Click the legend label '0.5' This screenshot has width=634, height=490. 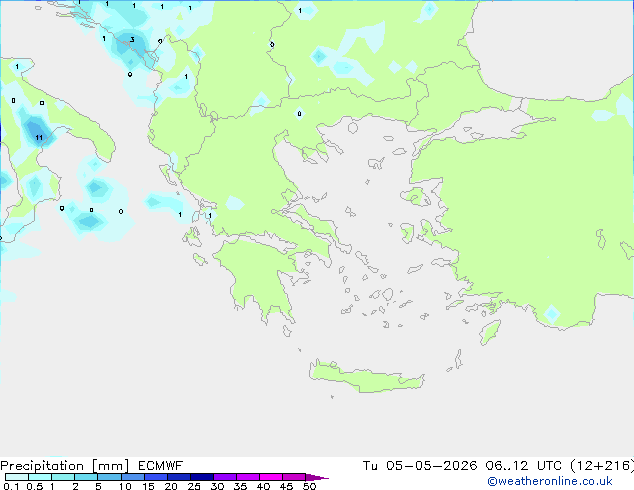(x=35, y=486)
